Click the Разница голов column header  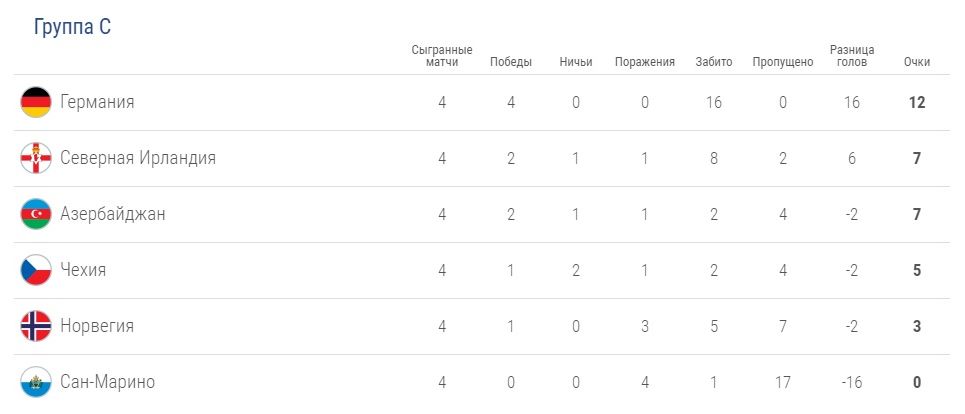pos(852,56)
